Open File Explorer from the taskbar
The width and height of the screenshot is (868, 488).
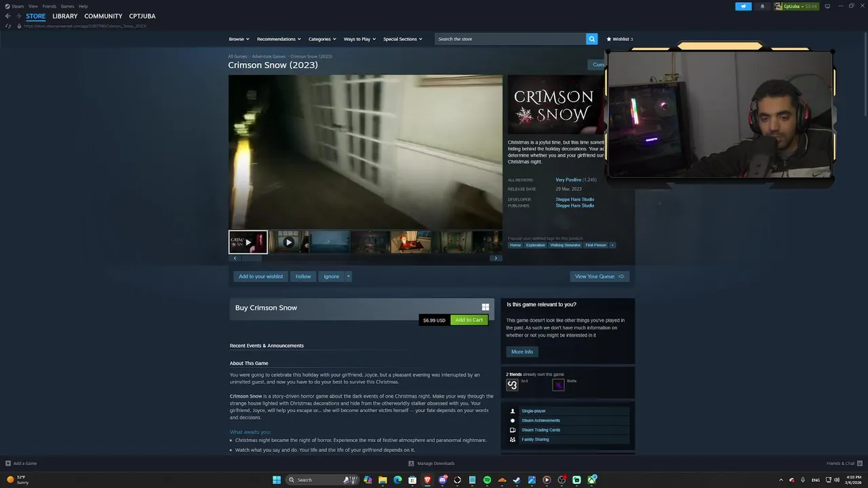tap(382, 480)
